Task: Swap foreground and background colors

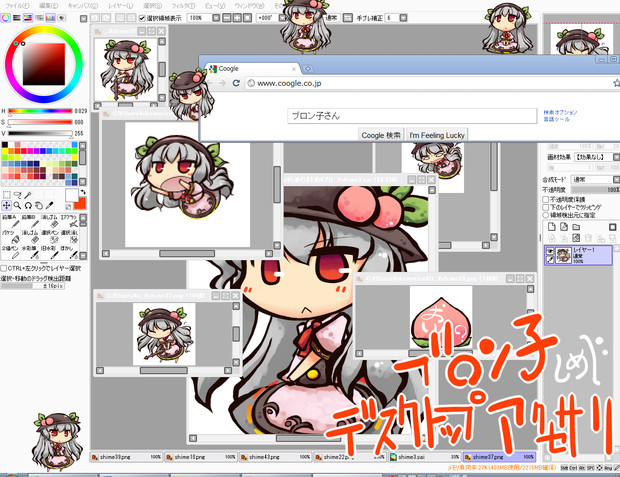Action: pos(83,192)
